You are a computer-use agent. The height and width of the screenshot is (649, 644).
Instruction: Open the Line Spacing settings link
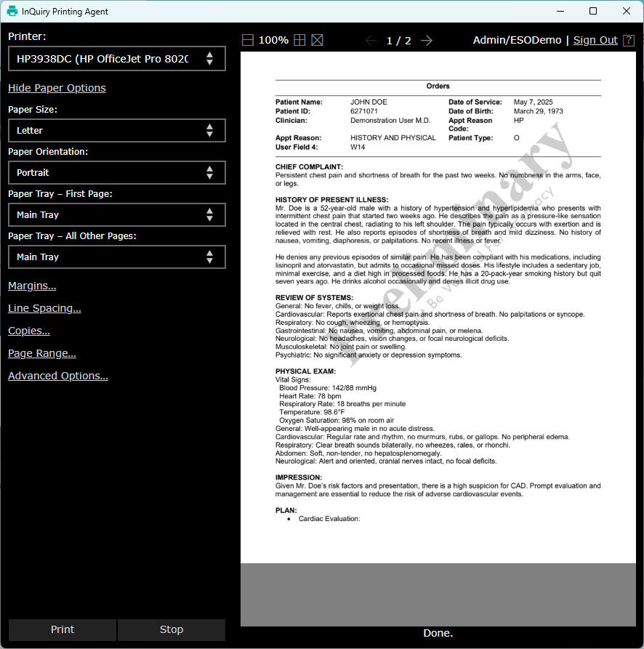[44, 309]
